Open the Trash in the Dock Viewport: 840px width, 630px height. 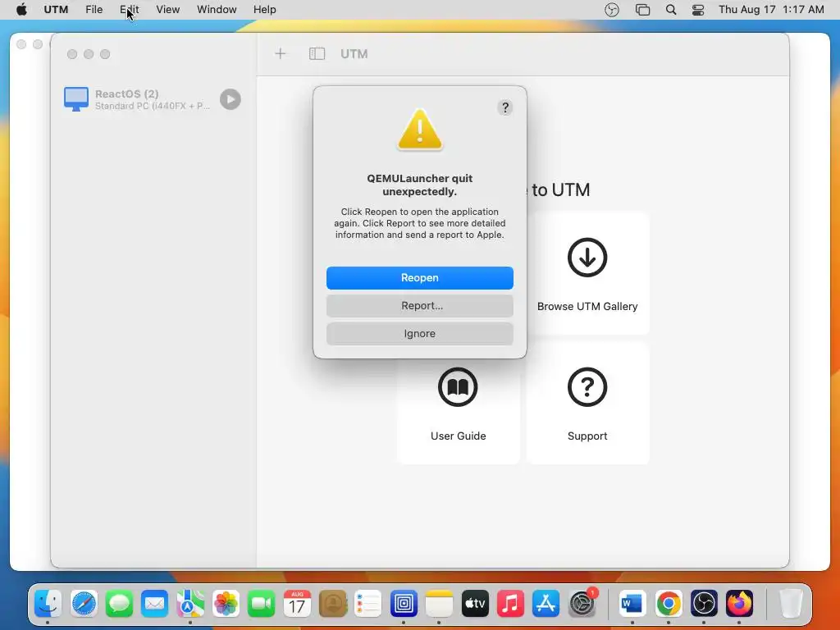coord(790,604)
